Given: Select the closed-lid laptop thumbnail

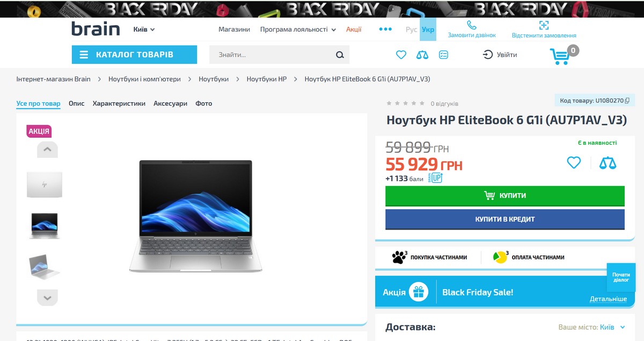Looking at the screenshot, I should pos(45,184).
